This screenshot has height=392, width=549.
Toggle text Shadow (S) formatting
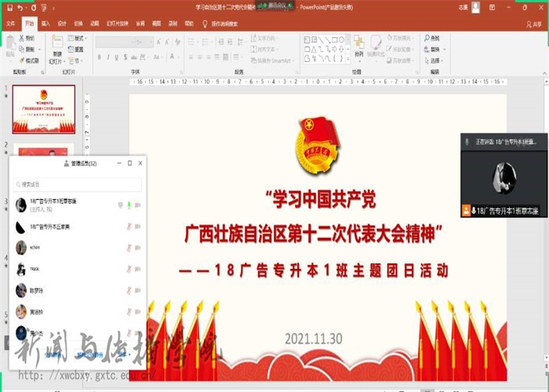pos(125,57)
